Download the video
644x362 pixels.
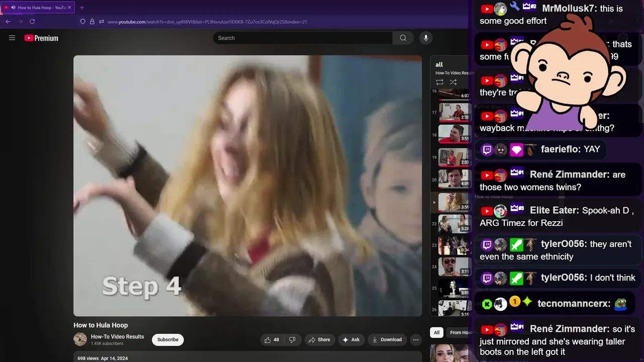tap(387, 340)
